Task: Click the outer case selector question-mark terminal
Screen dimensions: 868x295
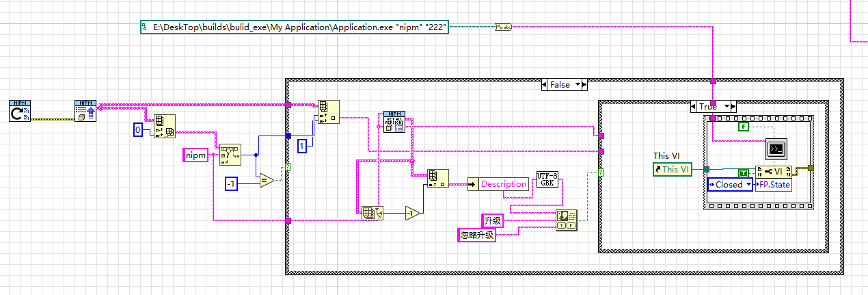Action: tap(286, 167)
